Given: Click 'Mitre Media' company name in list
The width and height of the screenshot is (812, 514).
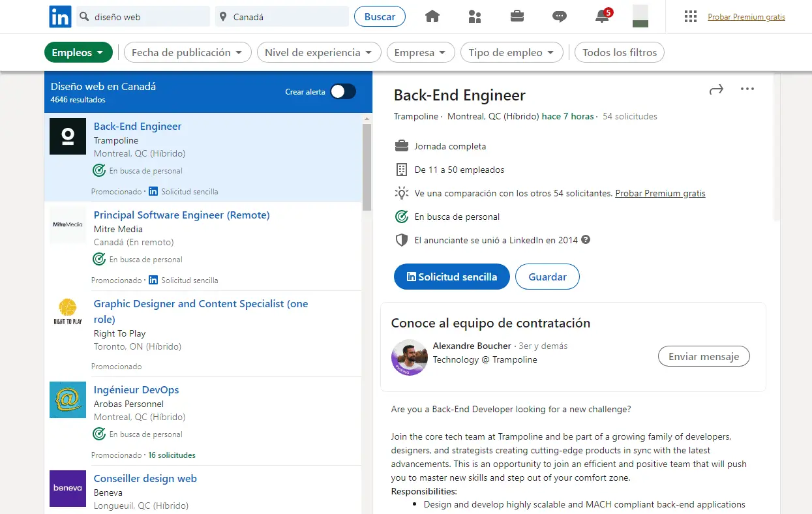Looking at the screenshot, I should [118, 229].
